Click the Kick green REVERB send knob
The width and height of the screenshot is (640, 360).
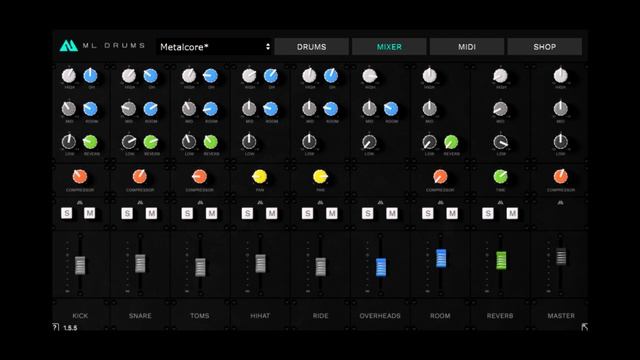click(90, 142)
